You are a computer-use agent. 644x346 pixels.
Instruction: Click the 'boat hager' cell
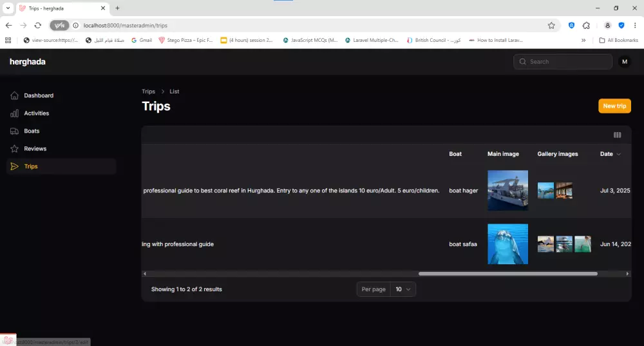click(x=463, y=191)
